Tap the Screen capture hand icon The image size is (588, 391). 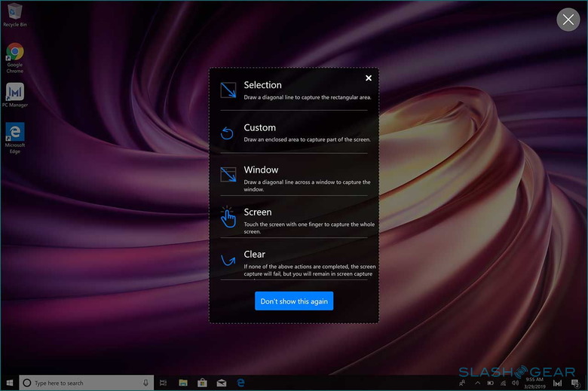point(228,218)
